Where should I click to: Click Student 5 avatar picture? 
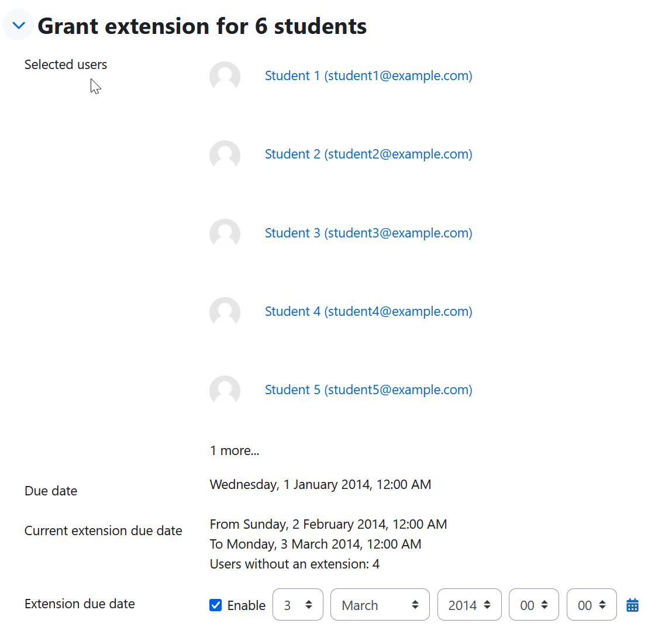click(225, 391)
